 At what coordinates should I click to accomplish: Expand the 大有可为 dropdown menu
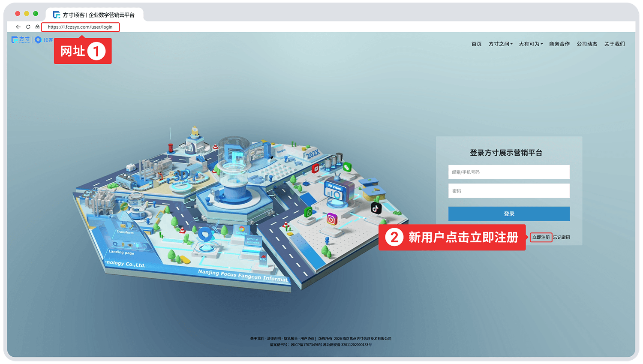(531, 44)
